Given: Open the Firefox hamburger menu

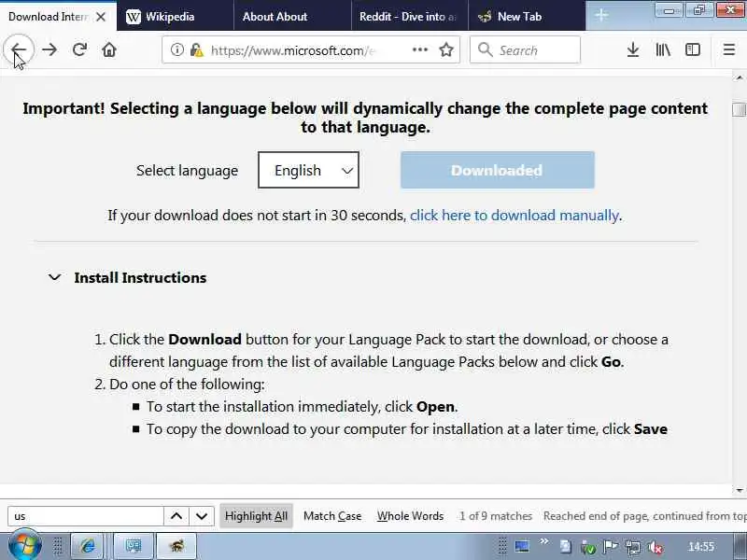Looking at the screenshot, I should pos(729,49).
